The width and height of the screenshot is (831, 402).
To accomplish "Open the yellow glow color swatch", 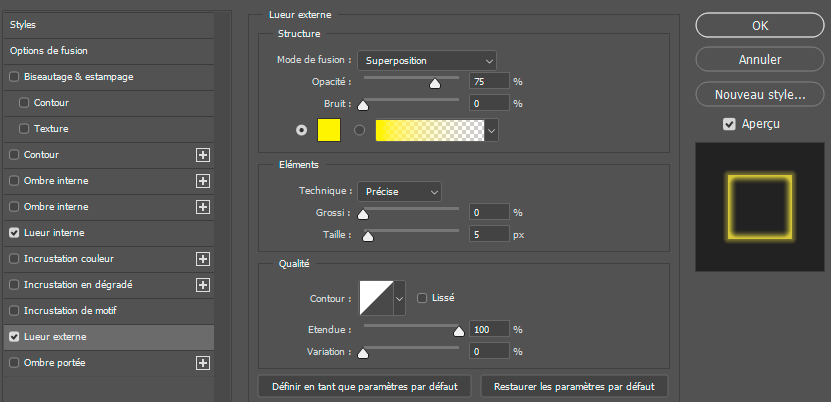I will 329,130.
